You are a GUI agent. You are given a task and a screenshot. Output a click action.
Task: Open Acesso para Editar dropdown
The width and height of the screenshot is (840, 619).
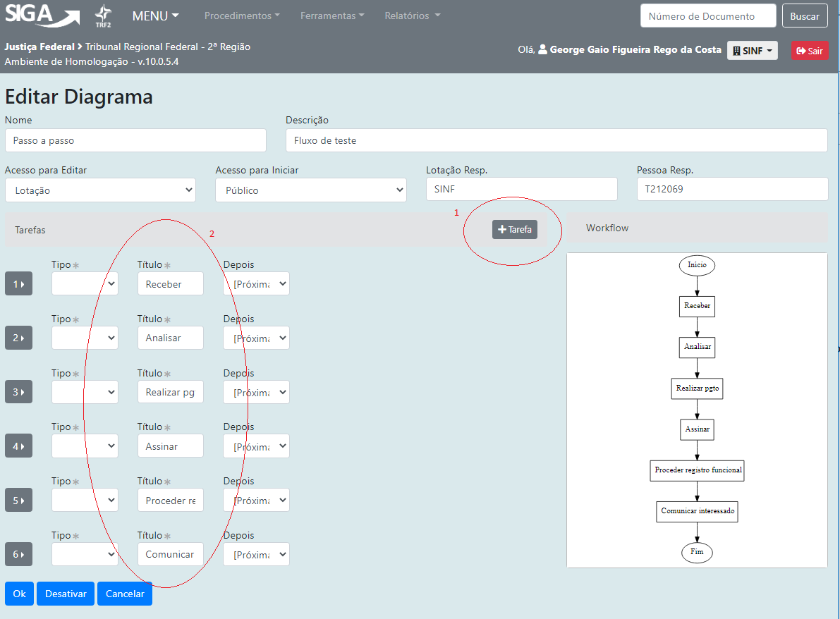100,190
